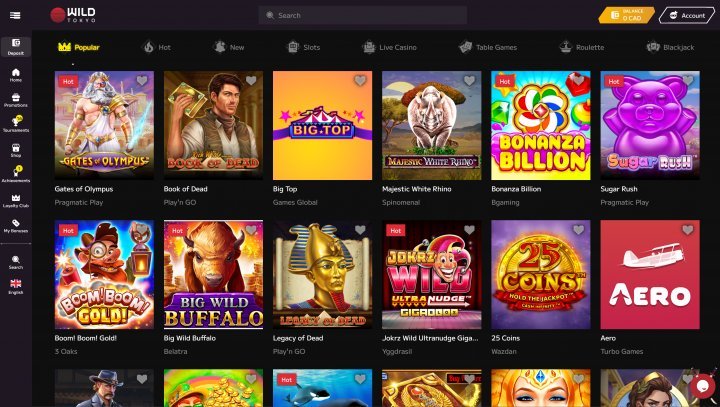The image size is (720, 407).
Task: Focus the top Search input field
Action: click(363, 15)
